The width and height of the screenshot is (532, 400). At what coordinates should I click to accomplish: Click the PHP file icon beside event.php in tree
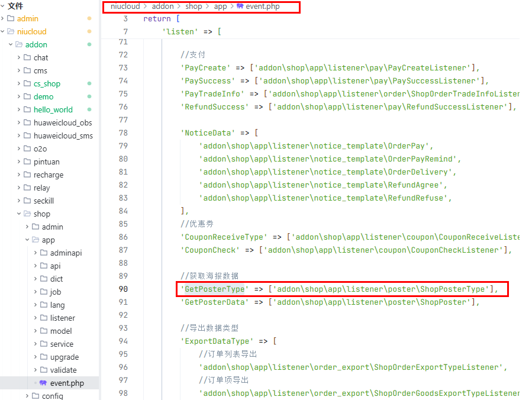(43, 383)
